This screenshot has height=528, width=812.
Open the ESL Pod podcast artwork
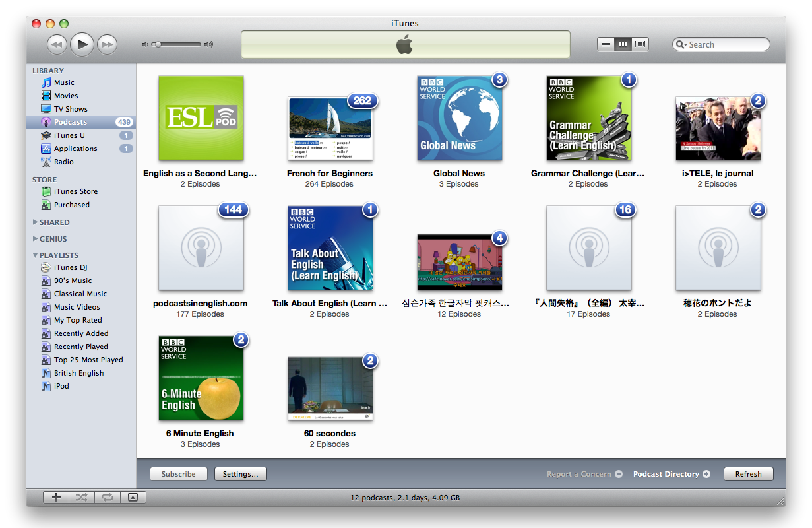pyautogui.click(x=201, y=118)
